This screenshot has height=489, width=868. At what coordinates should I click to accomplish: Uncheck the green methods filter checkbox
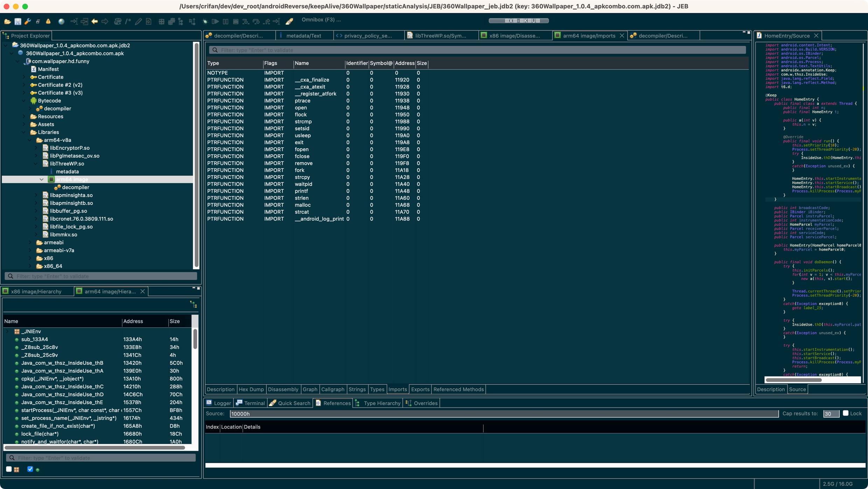(x=30, y=469)
